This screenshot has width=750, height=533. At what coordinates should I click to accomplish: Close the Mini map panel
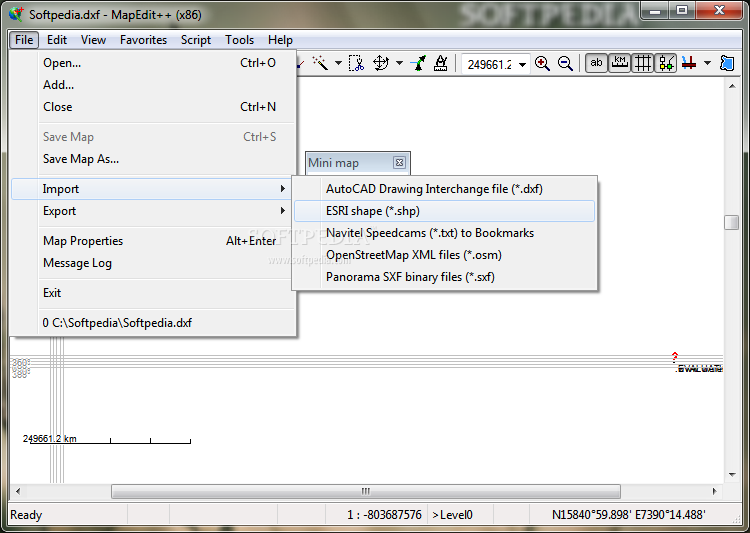point(399,163)
